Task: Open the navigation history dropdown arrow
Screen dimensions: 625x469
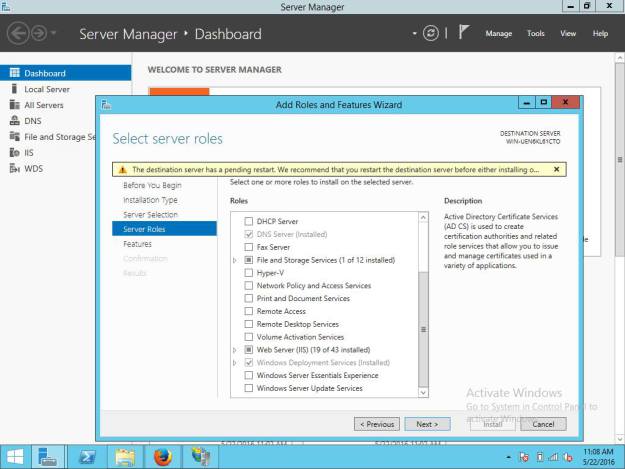Action: click(53, 33)
